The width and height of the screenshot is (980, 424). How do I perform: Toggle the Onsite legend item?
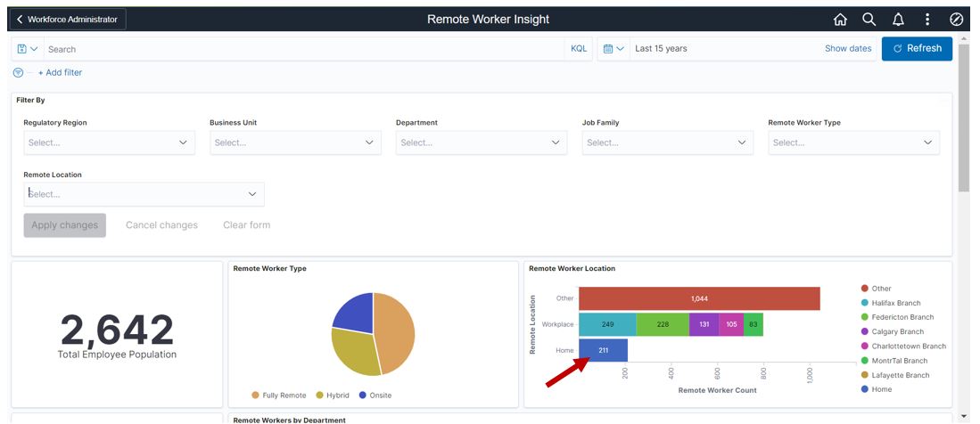(x=375, y=395)
